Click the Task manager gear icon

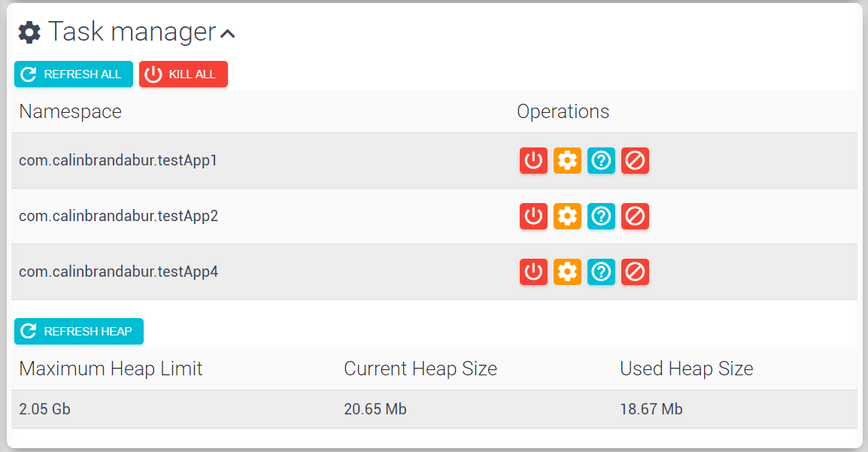coord(29,32)
